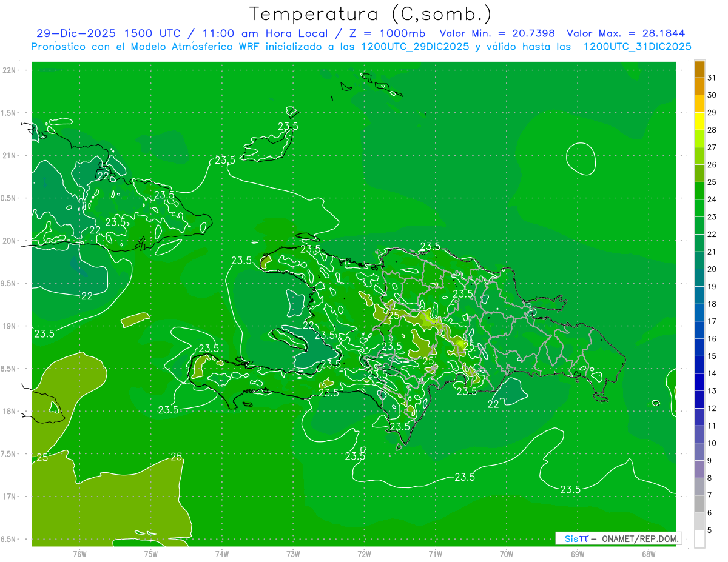This screenshot has height=562, width=728.
Task: Click the legend value "15"
Action: pyautogui.click(x=712, y=355)
